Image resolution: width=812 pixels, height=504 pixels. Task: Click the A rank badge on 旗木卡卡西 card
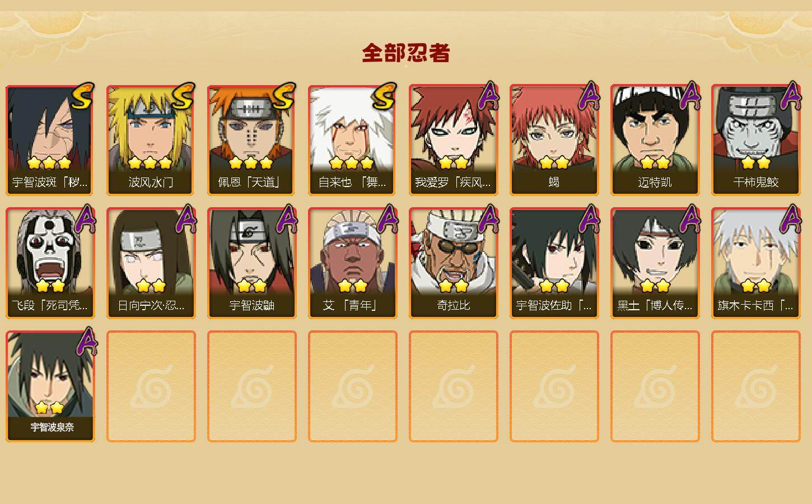791,218
